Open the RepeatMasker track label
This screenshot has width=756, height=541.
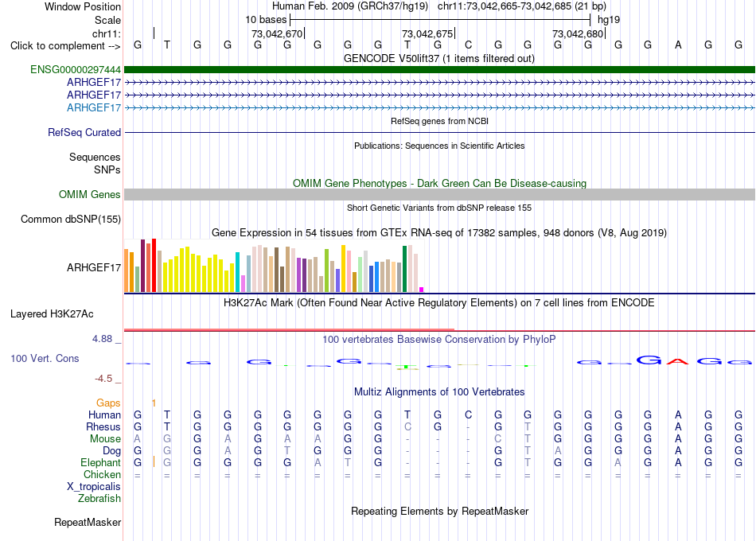(x=88, y=522)
